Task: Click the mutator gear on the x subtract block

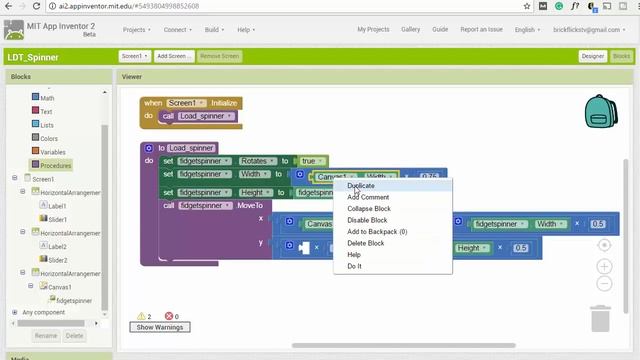Action: tap(289, 222)
